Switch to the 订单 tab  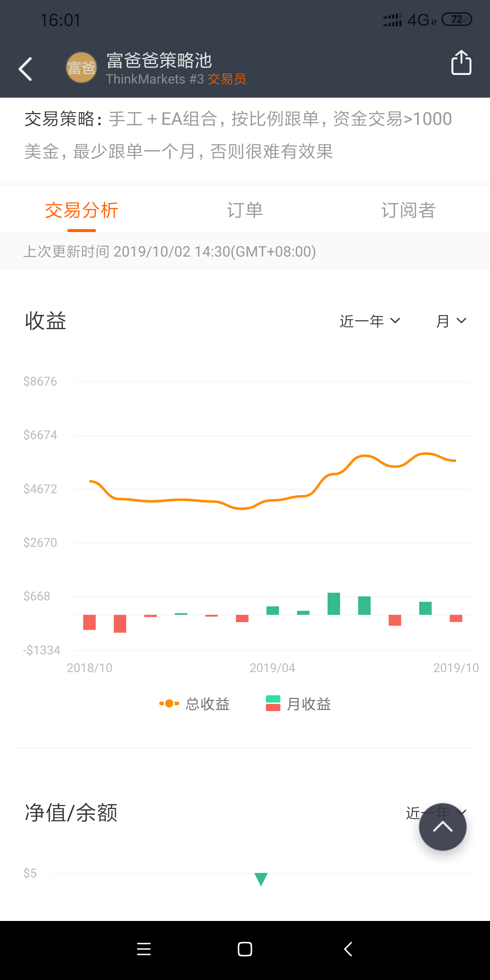(x=245, y=210)
